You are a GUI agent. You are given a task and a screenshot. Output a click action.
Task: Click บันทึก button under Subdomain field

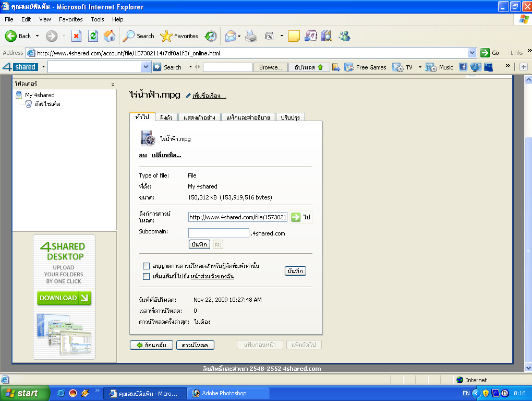coord(199,244)
